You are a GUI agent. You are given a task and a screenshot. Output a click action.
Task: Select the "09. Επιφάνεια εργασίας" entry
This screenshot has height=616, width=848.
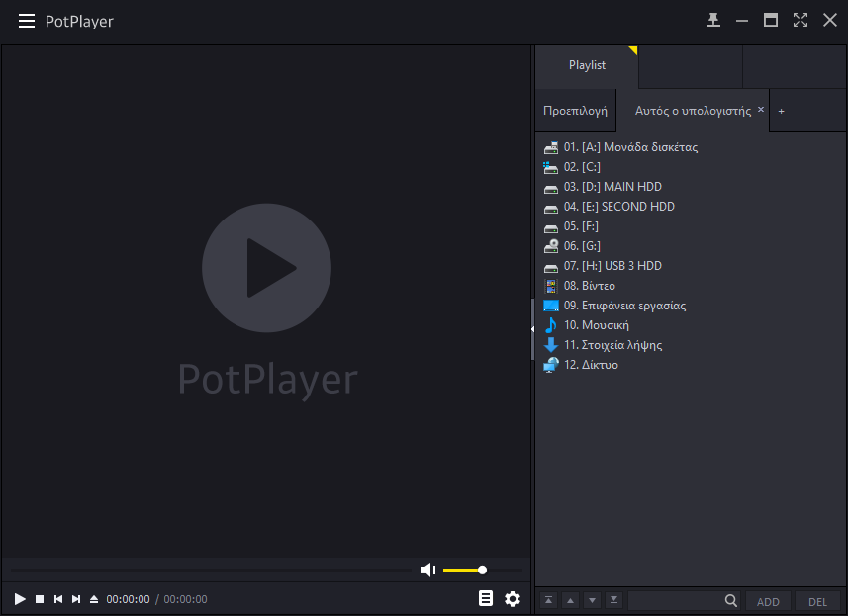(x=624, y=306)
